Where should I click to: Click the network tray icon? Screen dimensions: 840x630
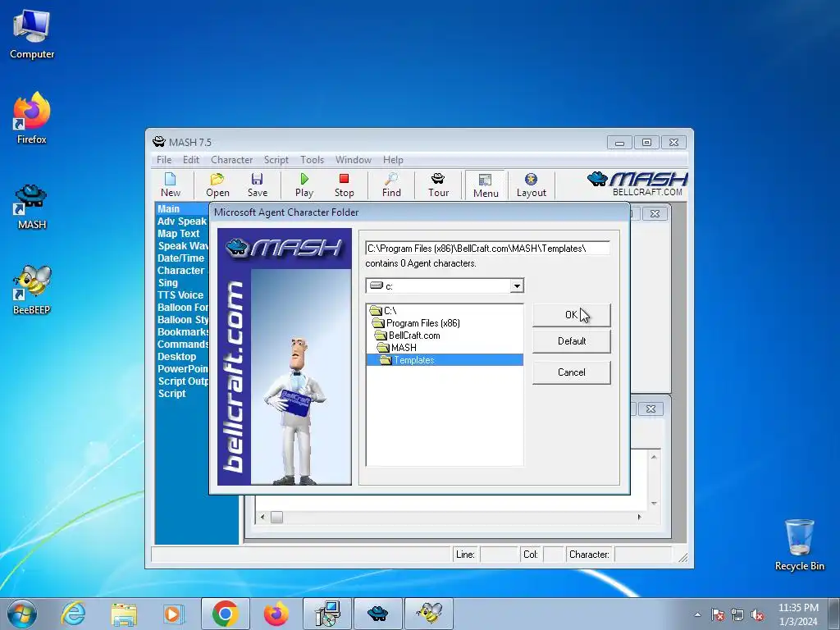[x=737, y=614]
